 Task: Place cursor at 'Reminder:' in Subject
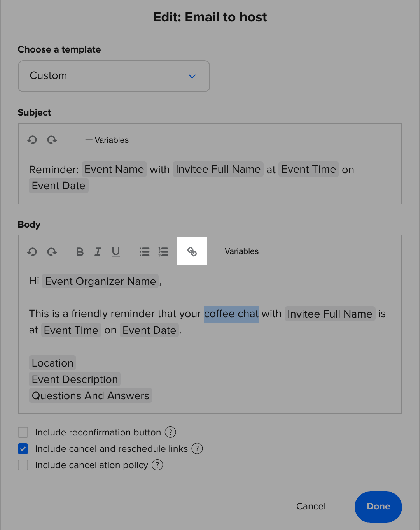point(54,170)
